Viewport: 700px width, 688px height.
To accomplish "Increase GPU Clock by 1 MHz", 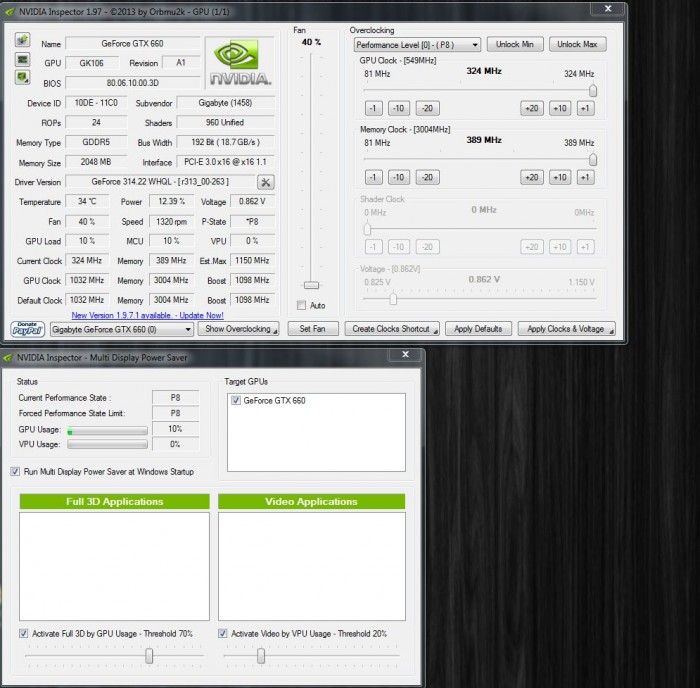I will [x=585, y=108].
